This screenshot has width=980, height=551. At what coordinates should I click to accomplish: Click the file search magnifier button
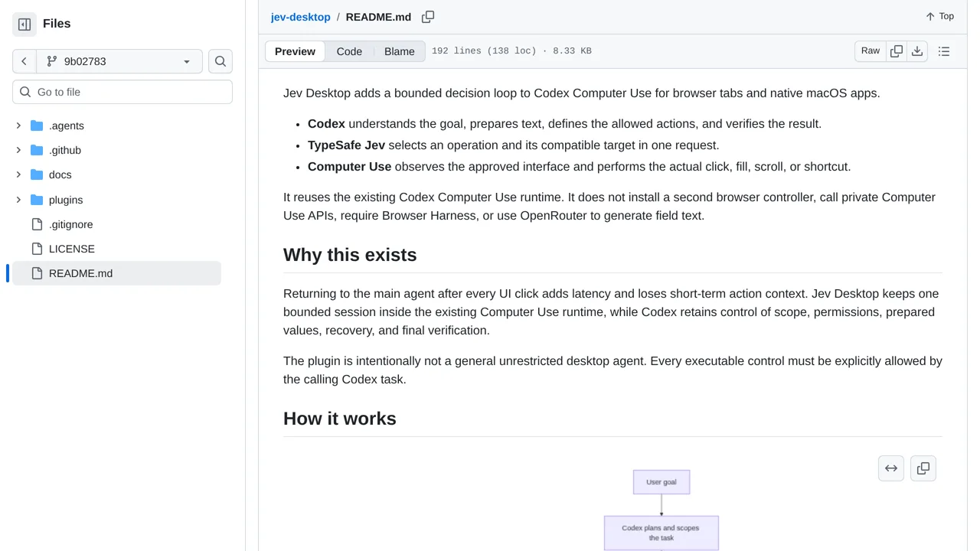[220, 61]
